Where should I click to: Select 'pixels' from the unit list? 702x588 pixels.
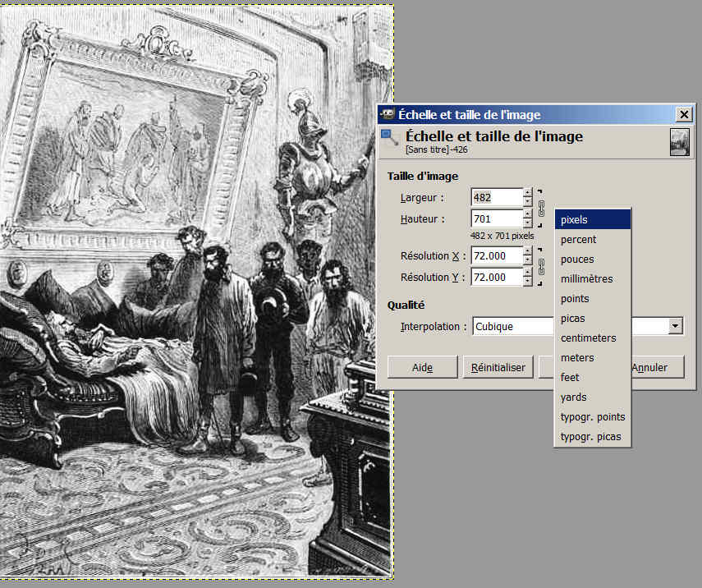[x=593, y=220]
